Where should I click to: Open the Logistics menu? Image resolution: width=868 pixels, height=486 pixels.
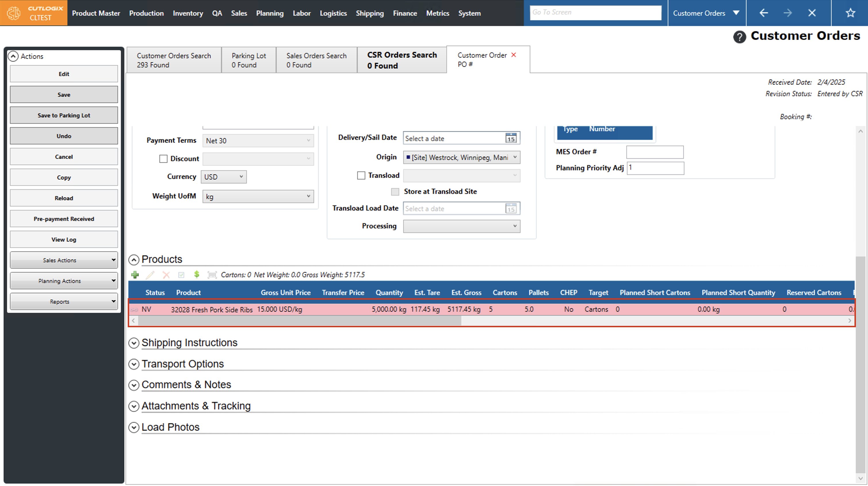coord(333,13)
